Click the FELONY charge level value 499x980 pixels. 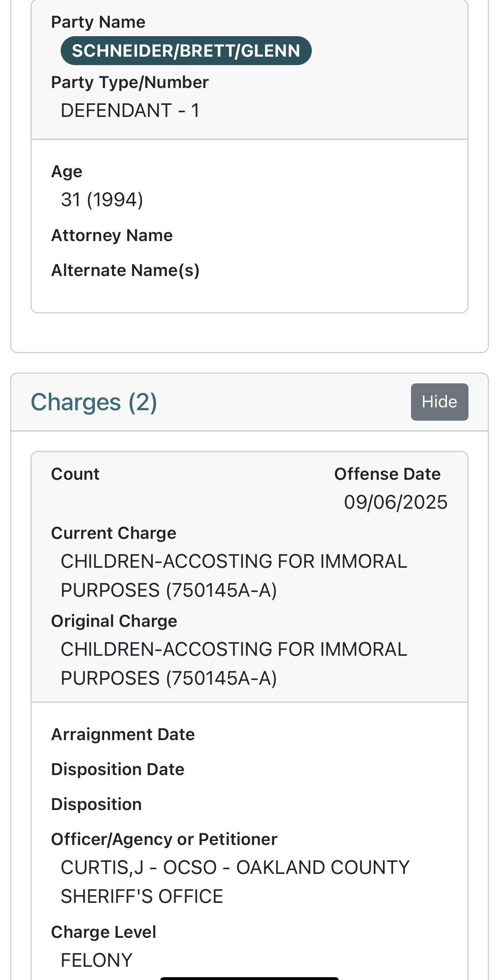pyautogui.click(x=96, y=960)
